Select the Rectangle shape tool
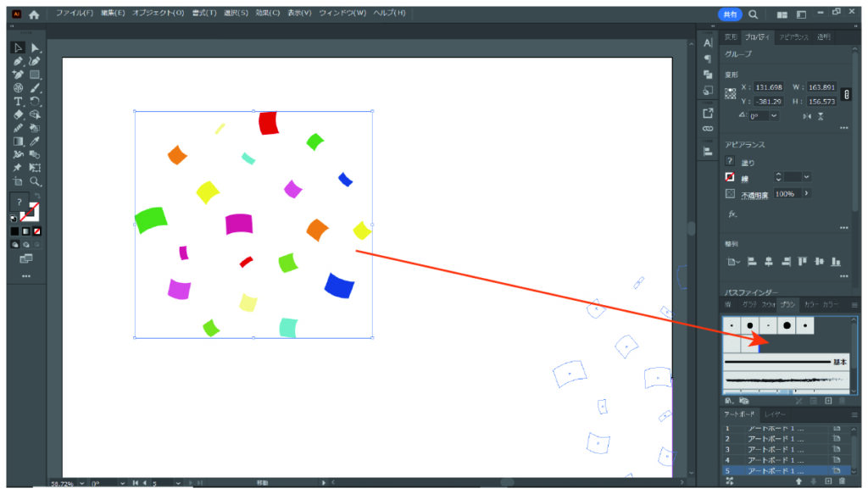The height and width of the screenshot is (494, 868). (35, 74)
